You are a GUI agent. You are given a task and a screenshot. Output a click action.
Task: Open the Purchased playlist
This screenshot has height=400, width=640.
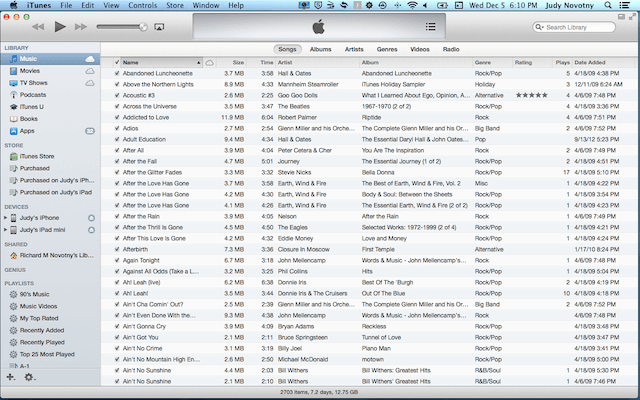[50, 168]
